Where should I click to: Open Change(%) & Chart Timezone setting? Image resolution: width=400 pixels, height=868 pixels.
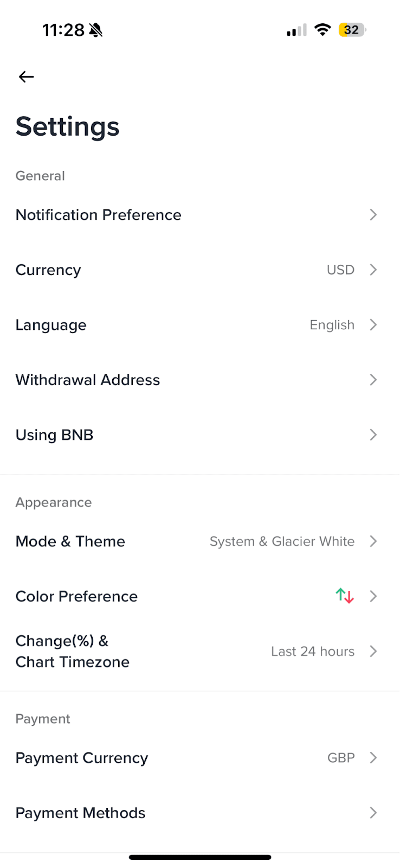pos(200,651)
